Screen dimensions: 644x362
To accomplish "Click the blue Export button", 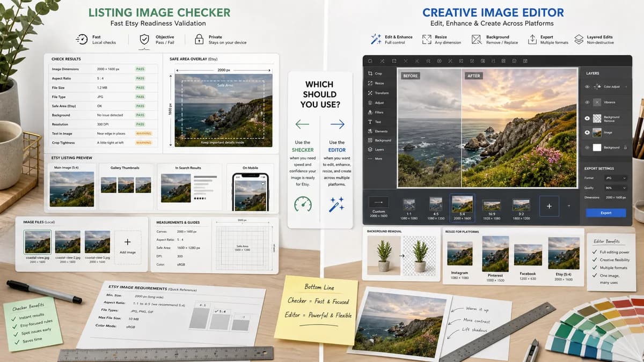I will (x=606, y=213).
